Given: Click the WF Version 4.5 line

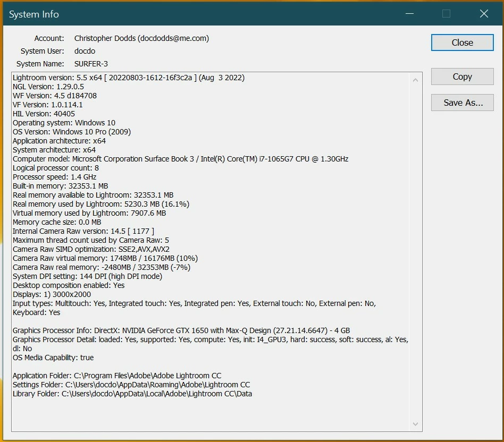Looking at the screenshot, I should tap(55, 96).
